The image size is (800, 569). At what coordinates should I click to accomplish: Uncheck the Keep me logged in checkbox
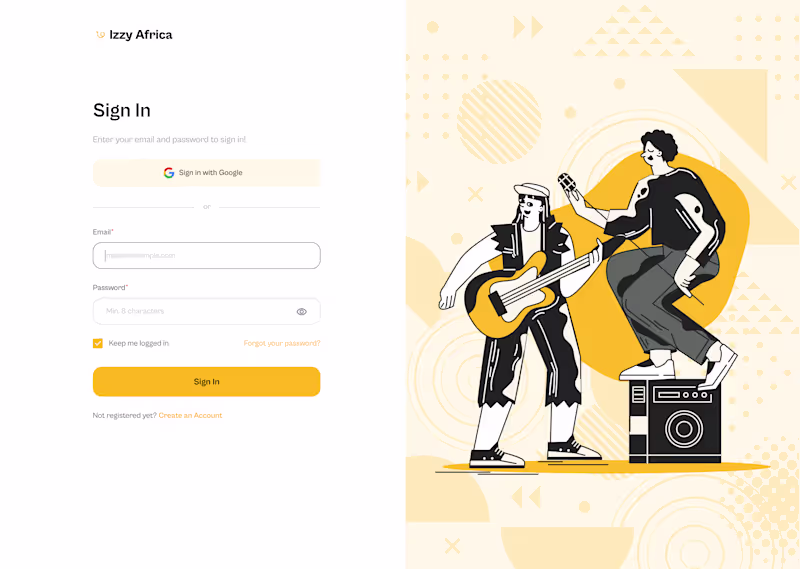[x=98, y=343]
